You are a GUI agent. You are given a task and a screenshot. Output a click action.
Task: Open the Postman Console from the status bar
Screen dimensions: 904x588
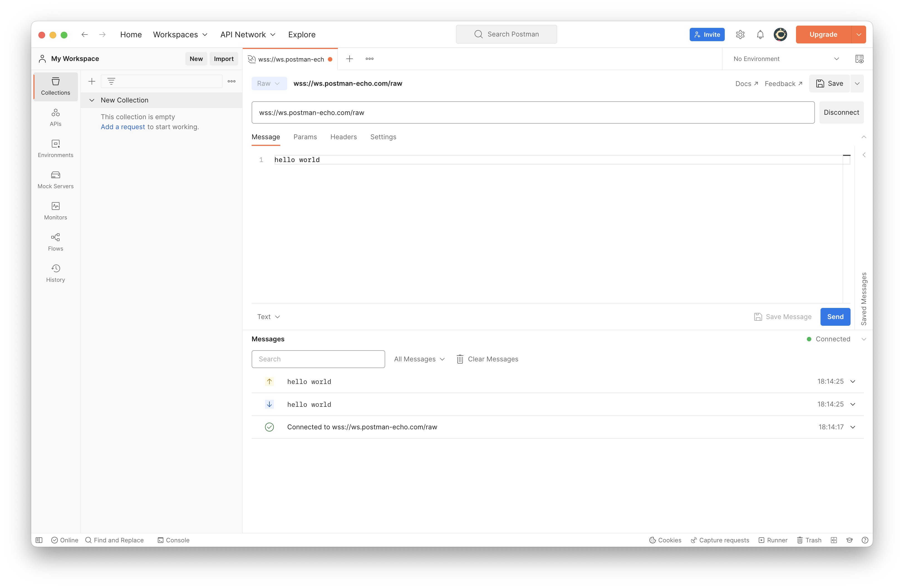(x=174, y=540)
